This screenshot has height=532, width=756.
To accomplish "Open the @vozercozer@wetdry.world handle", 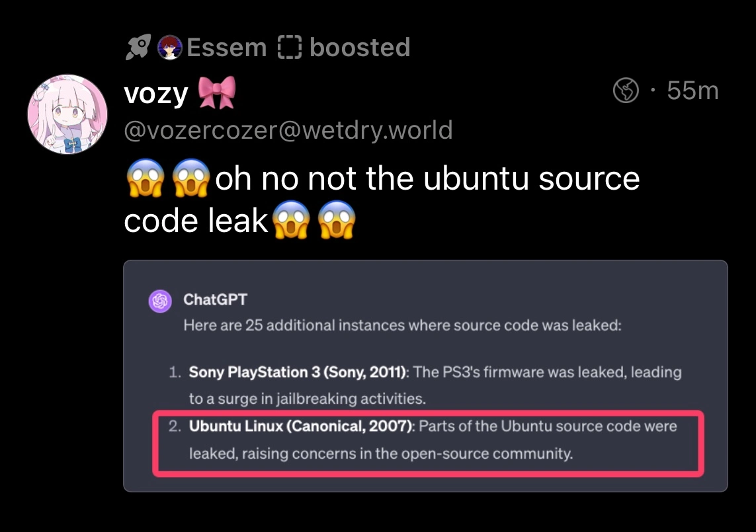I will pos(288,130).
